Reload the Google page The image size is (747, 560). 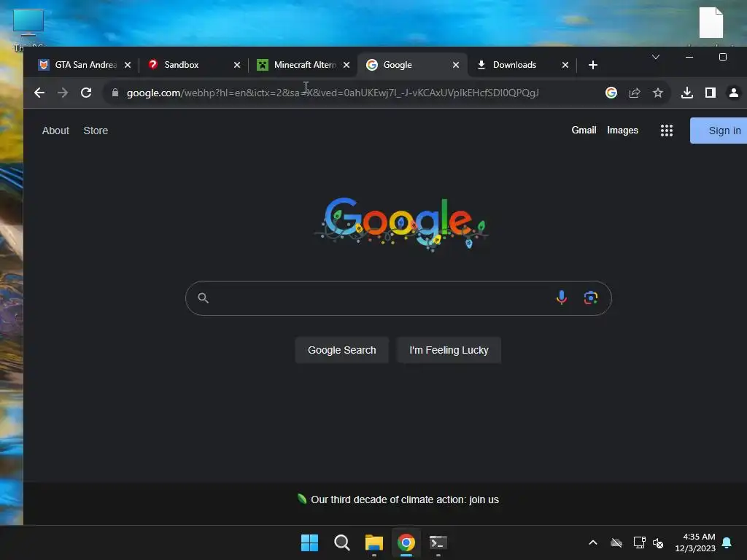[86, 93]
